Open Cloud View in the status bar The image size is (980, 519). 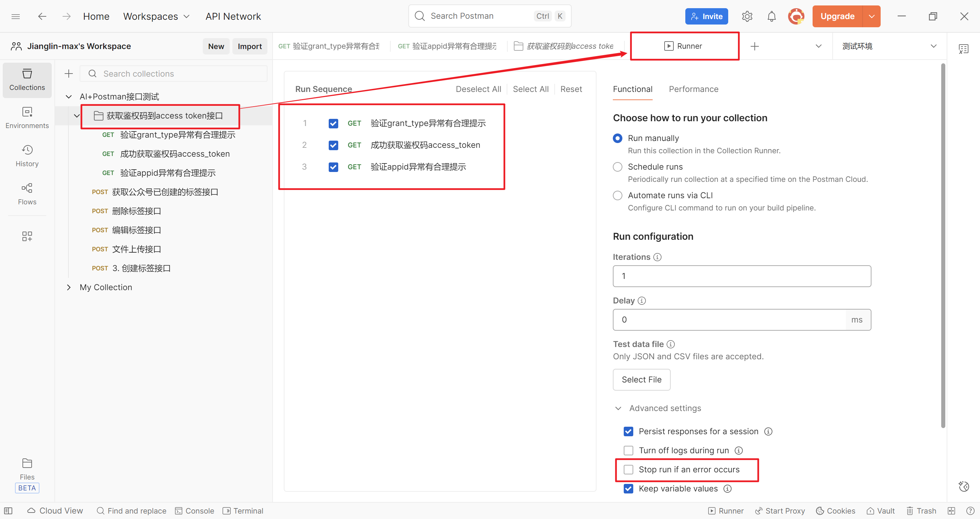click(55, 510)
